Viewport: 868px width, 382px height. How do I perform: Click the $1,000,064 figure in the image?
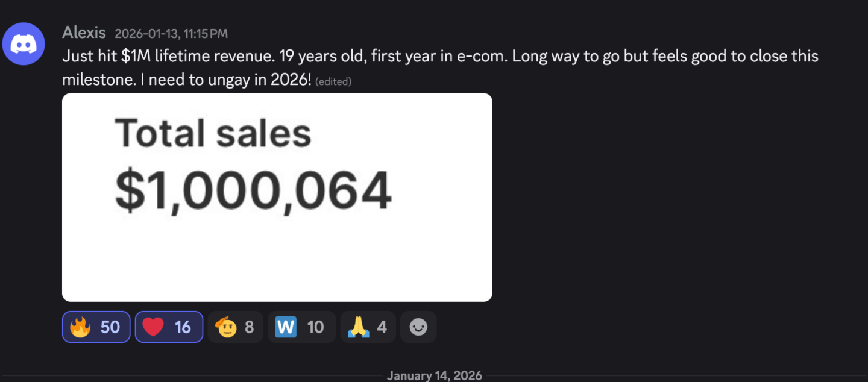pyautogui.click(x=253, y=192)
